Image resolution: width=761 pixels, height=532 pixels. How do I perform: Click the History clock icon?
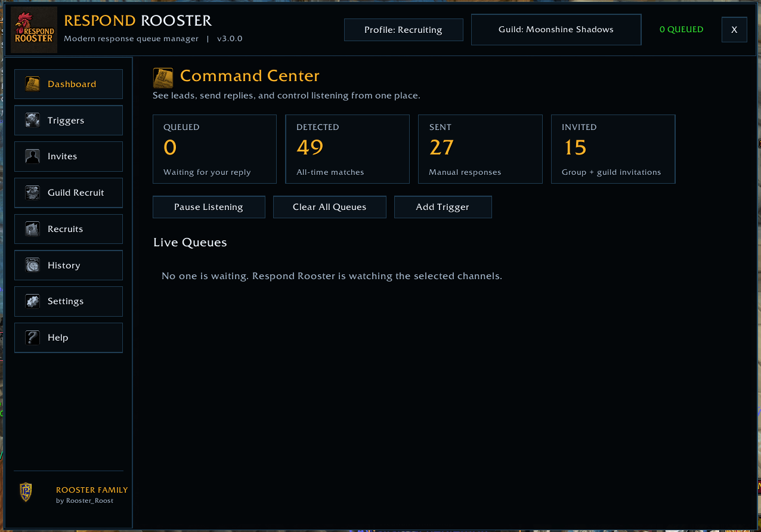point(32,265)
